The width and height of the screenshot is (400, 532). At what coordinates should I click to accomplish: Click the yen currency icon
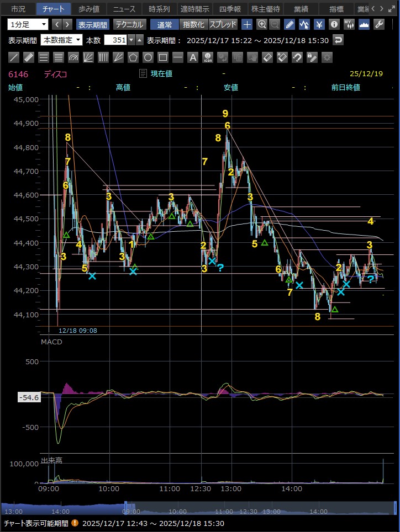319,24
